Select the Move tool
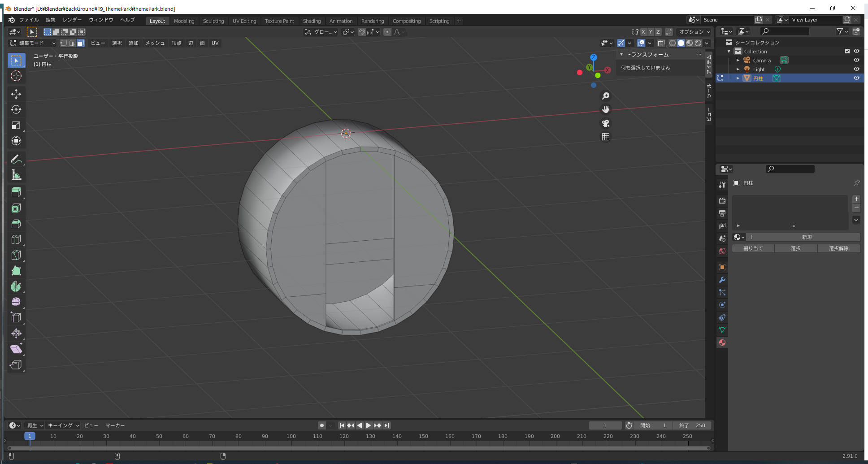This screenshot has height=464, width=868. click(x=16, y=94)
